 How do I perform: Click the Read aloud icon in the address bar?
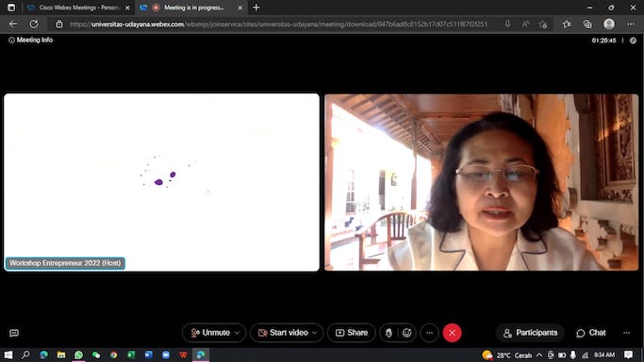pyautogui.click(x=525, y=25)
